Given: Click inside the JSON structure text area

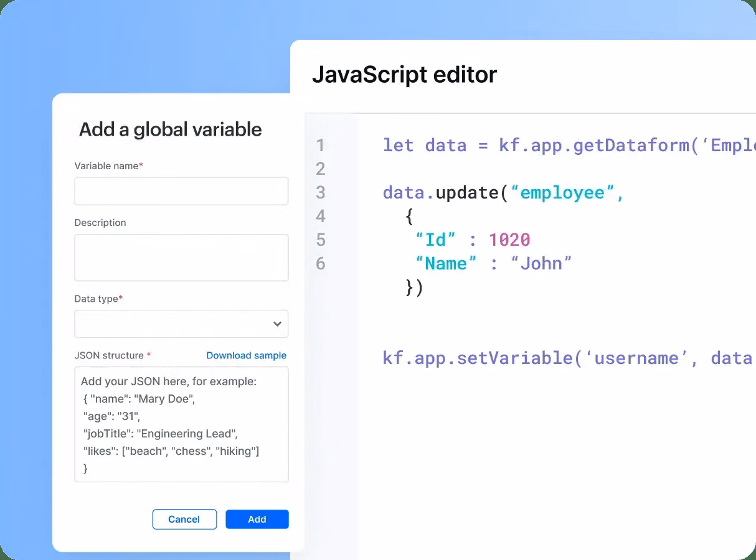Looking at the screenshot, I should pos(181,424).
